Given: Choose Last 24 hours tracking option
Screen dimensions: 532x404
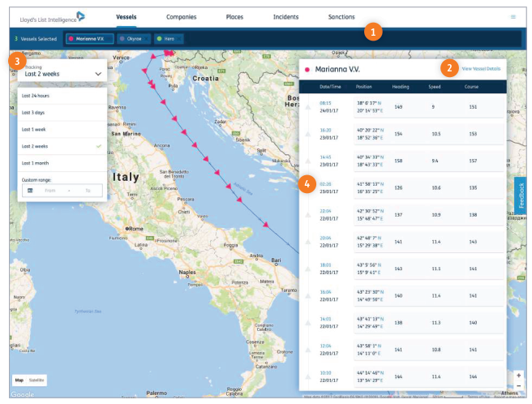Looking at the screenshot, I should [62, 96].
